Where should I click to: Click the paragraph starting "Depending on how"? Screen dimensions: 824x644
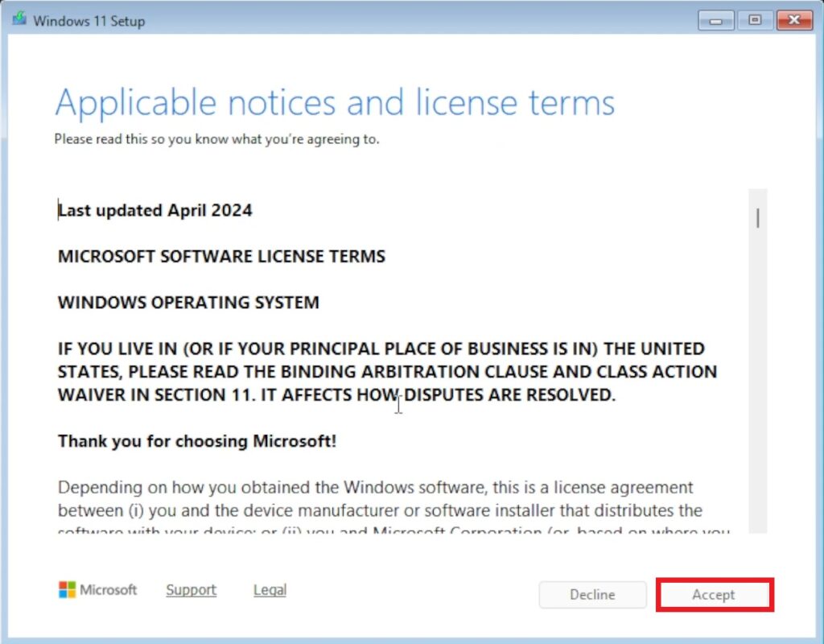pos(375,499)
